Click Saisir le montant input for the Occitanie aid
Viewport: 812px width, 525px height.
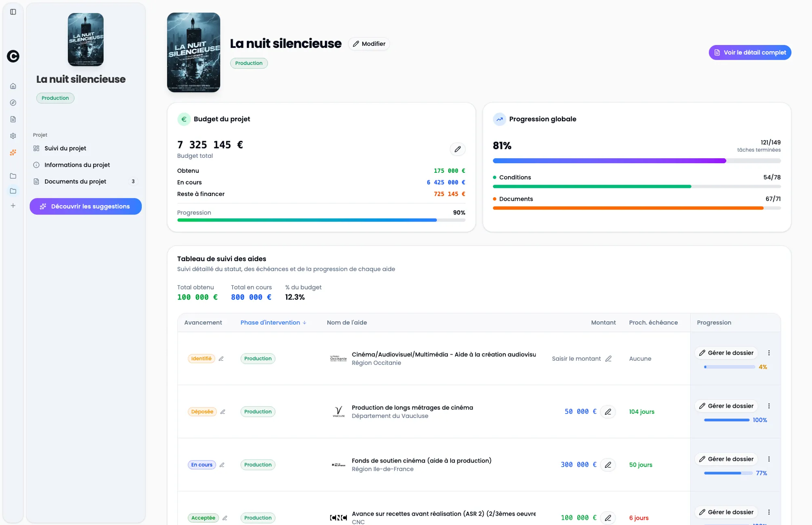[x=576, y=359]
